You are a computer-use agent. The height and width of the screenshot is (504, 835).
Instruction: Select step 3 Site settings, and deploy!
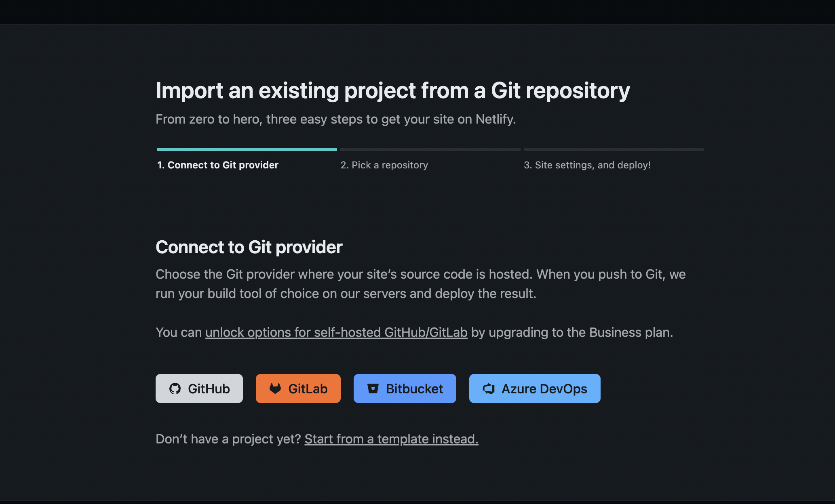[x=587, y=165]
